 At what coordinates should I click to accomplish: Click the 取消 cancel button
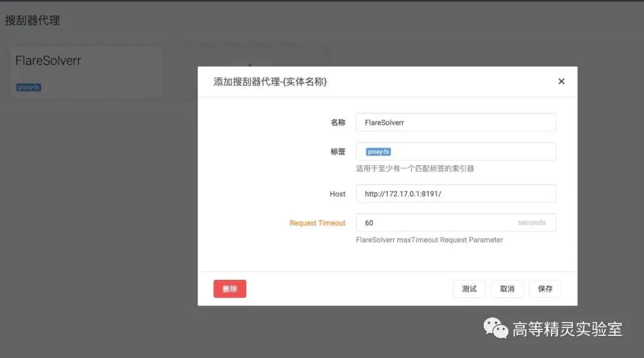pos(507,289)
